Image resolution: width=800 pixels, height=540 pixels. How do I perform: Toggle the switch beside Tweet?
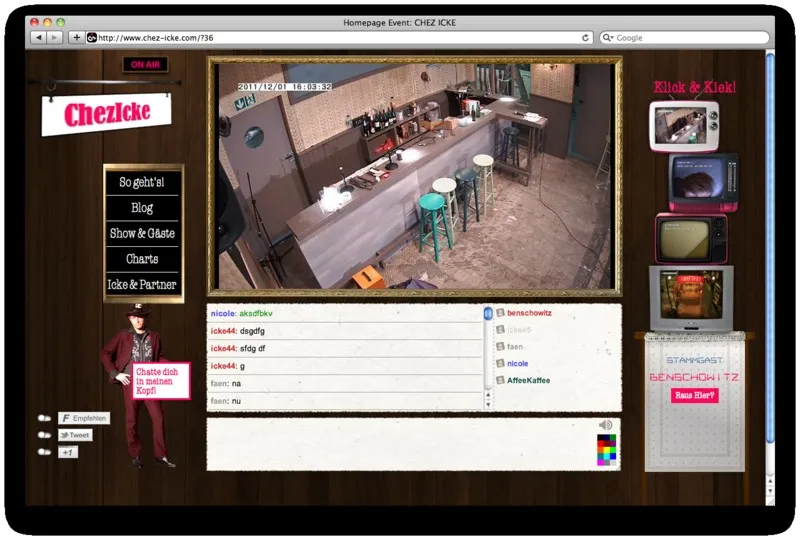(x=44, y=435)
